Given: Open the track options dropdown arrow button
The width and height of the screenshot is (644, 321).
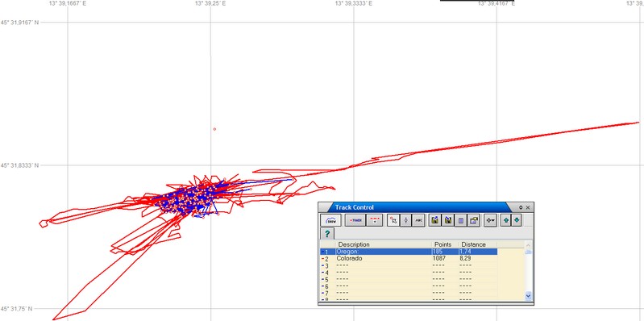Looking at the screenshot, I should click(x=490, y=220).
